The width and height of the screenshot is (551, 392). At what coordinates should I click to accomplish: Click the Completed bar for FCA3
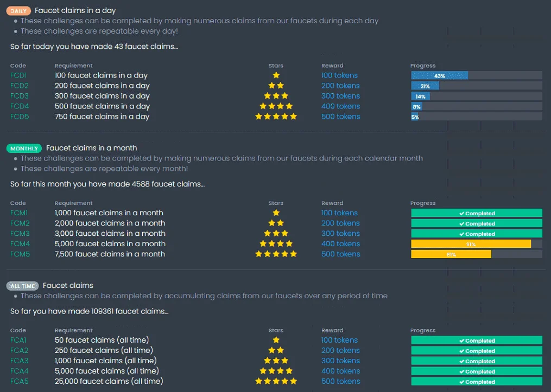pos(477,361)
